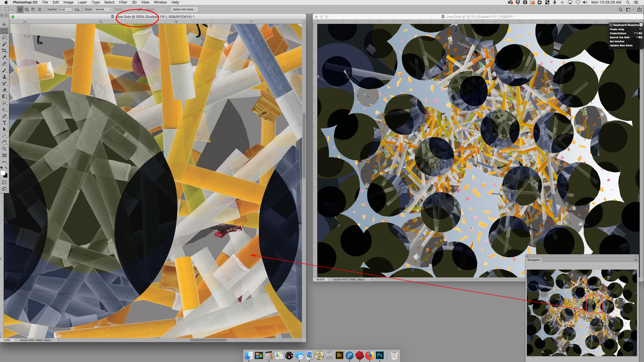This screenshot has width=644, height=362.
Task: Select the Lasso tool
Action: (4, 38)
